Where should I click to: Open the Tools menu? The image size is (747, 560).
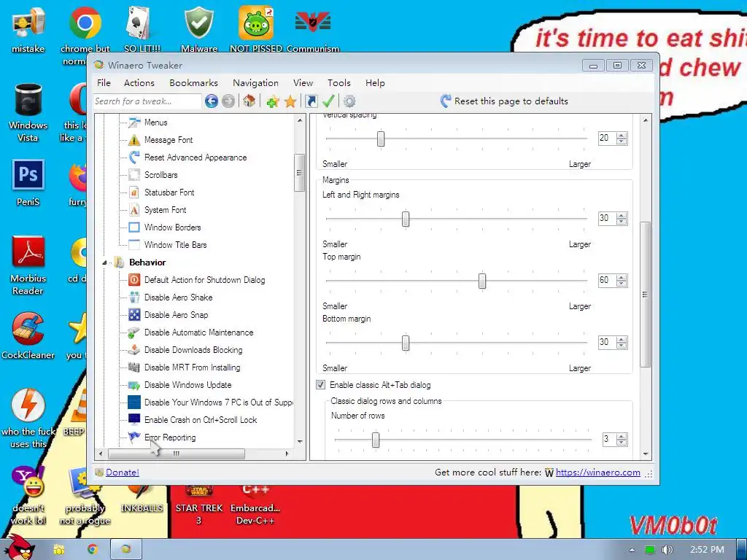(339, 83)
